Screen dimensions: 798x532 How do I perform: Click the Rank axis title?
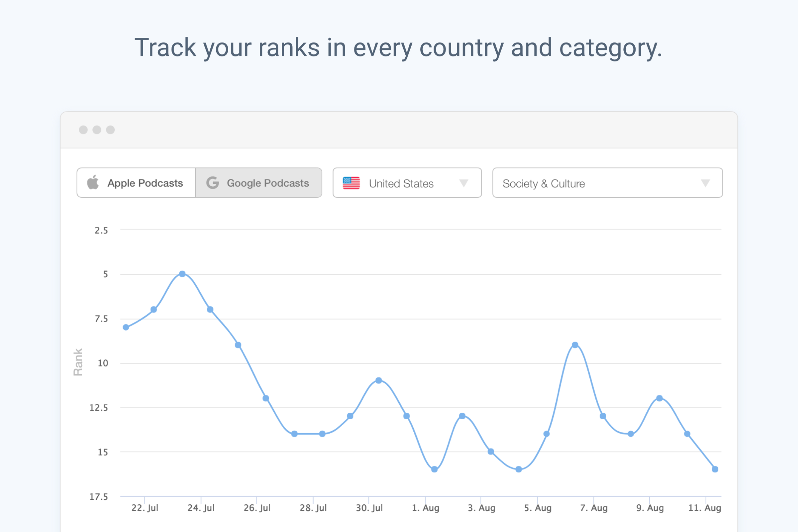[78, 362]
